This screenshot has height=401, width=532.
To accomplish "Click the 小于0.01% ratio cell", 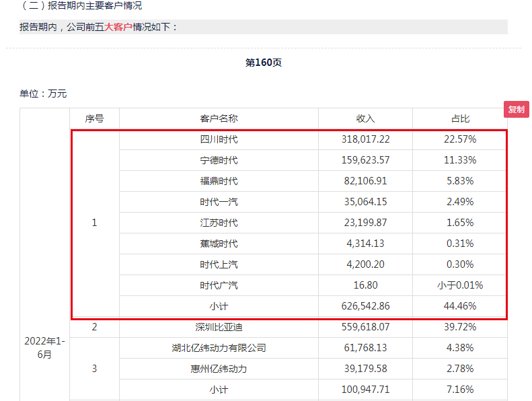I will click(461, 285).
